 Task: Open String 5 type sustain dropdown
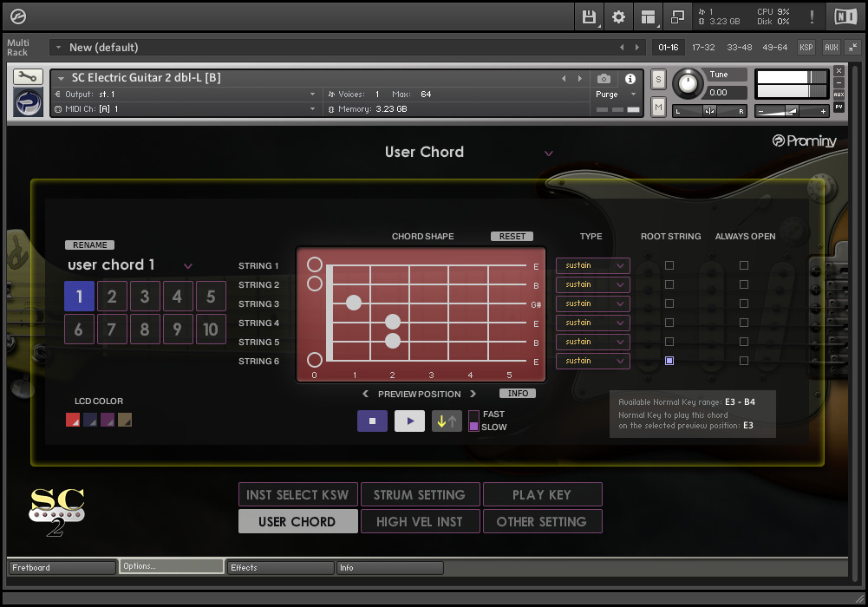click(593, 342)
